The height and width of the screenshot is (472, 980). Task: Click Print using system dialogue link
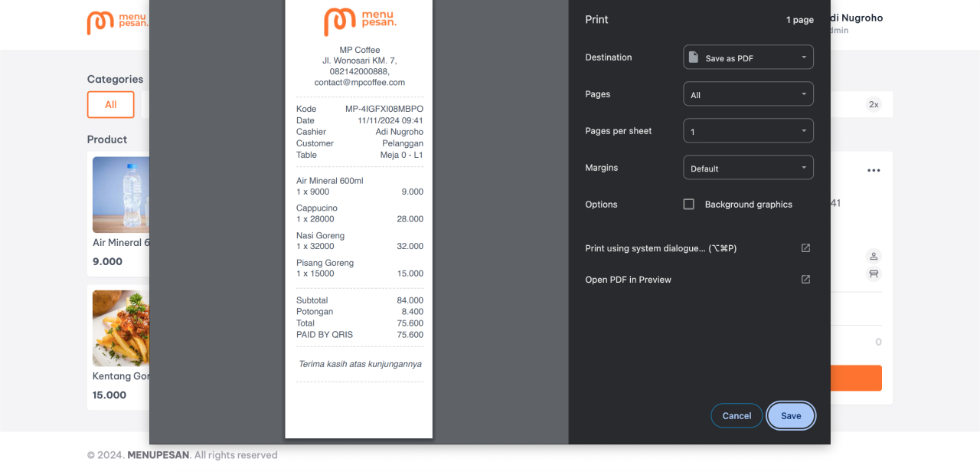click(660, 247)
